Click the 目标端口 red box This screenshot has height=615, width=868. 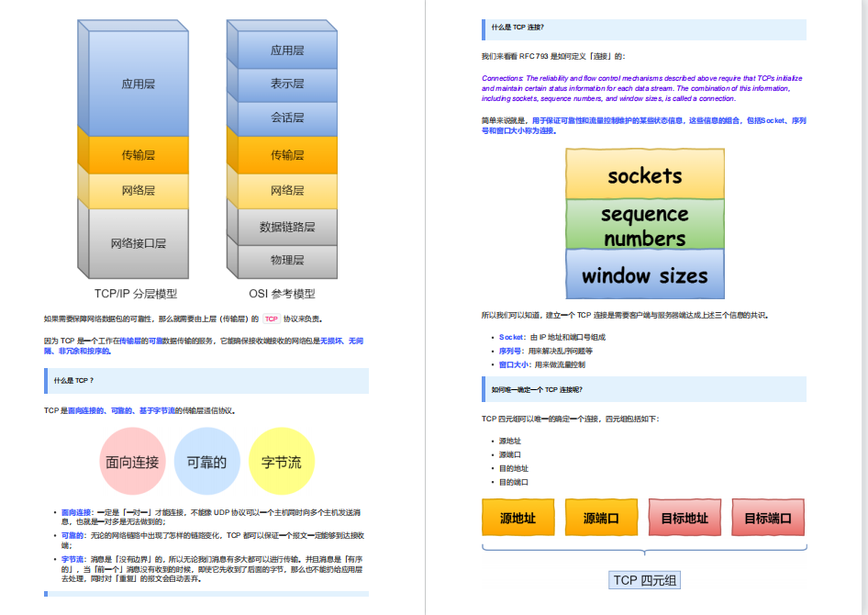point(768,518)
